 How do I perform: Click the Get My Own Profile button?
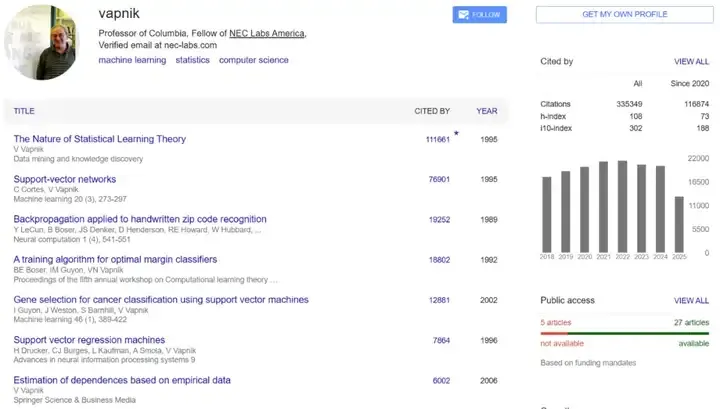click(624, 14)
